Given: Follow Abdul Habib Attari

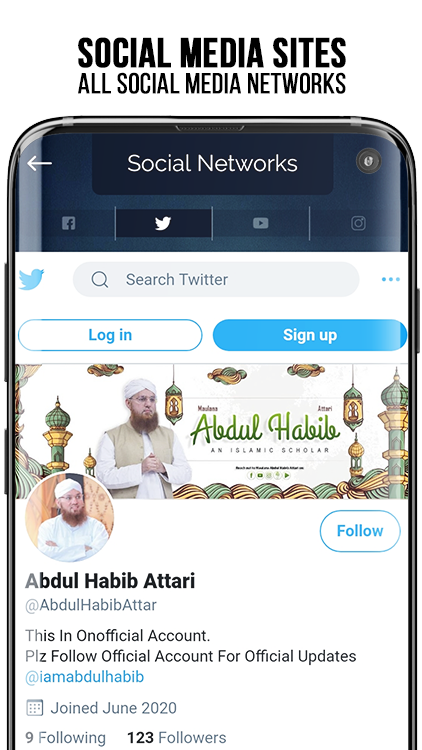Looking at the screenshot, I should click(360, 531).
